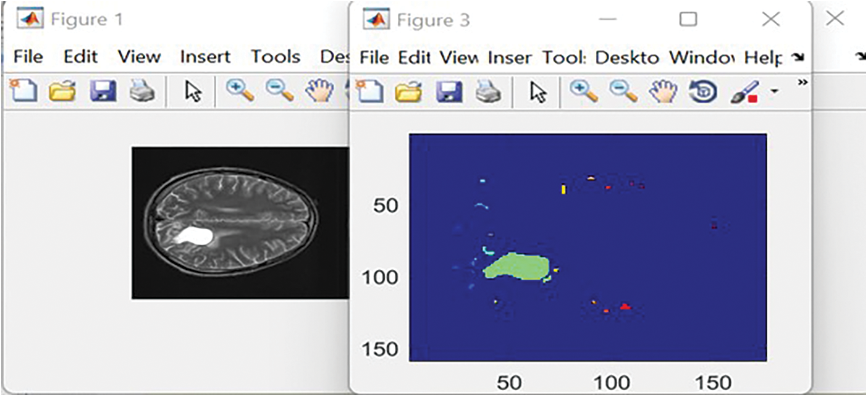
Task: Select the Edit Plot arrow in Figure 3
Action: [539, 92]
